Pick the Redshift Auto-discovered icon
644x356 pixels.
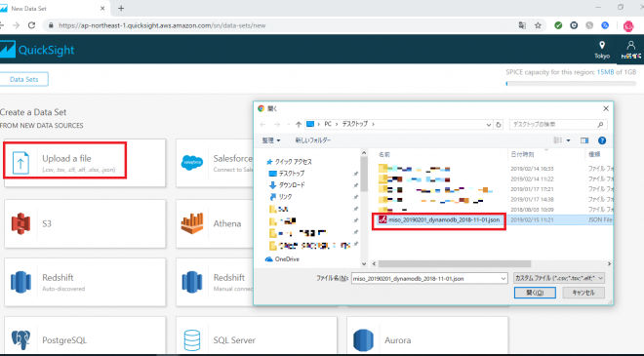pos(20,283)
